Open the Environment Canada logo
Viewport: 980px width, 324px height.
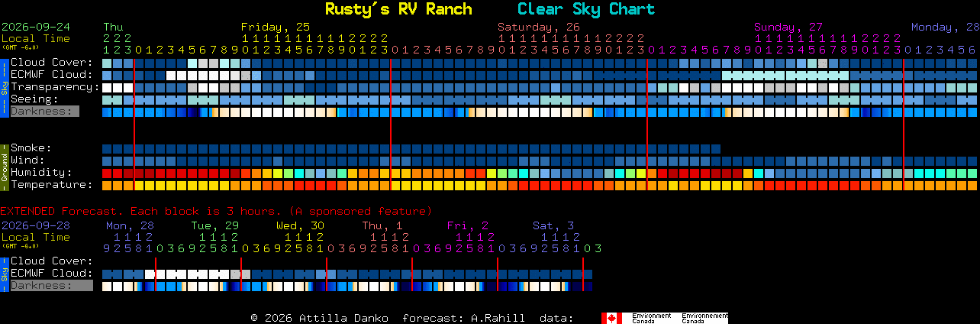pyautogui.click(x=664, y=318)
